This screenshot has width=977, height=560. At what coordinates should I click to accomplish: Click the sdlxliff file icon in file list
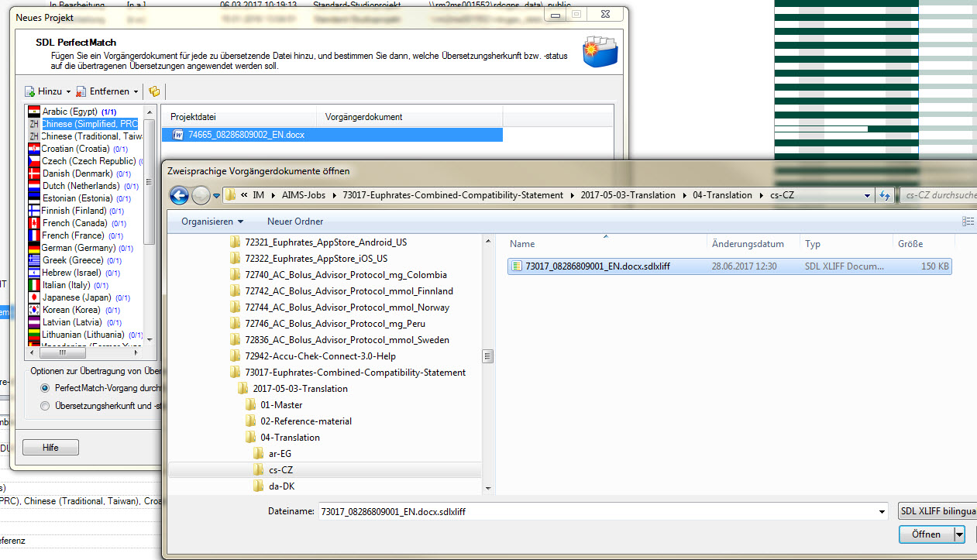point(517,266)
